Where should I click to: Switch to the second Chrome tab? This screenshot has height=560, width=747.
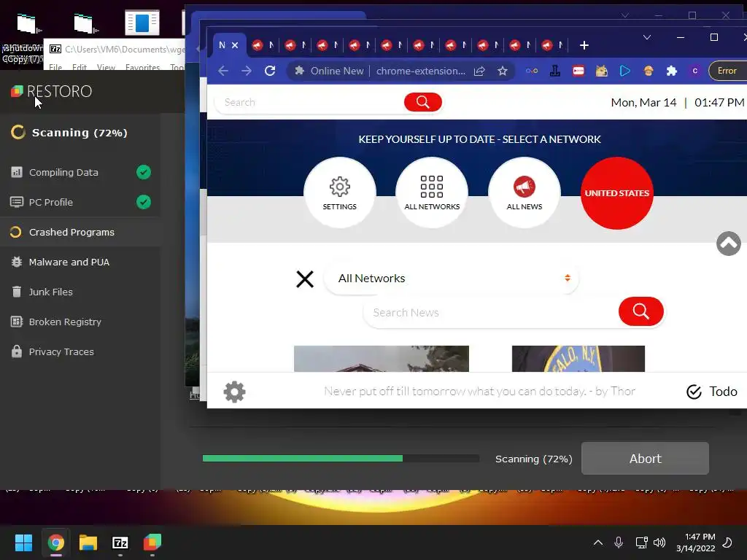tap(263, 45)
